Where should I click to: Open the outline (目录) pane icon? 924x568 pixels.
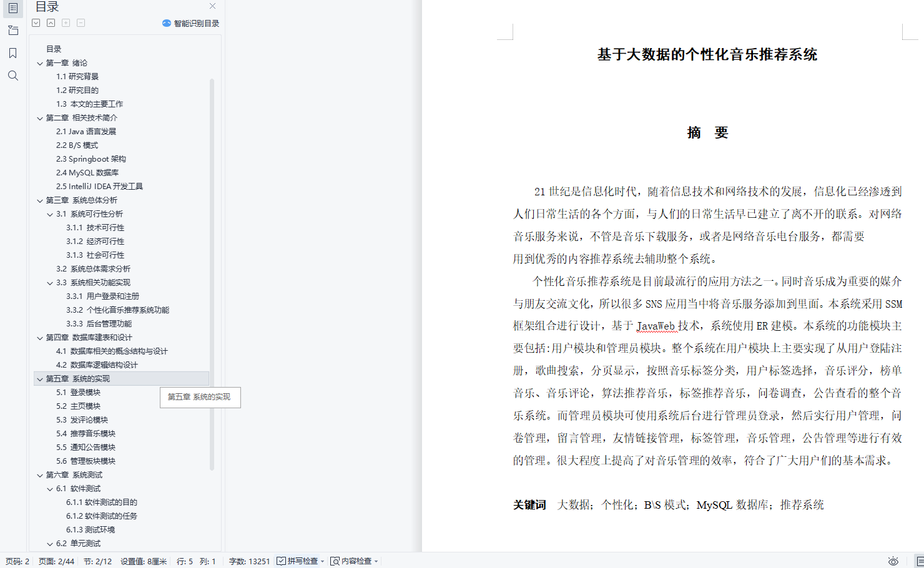pos(12,8)
